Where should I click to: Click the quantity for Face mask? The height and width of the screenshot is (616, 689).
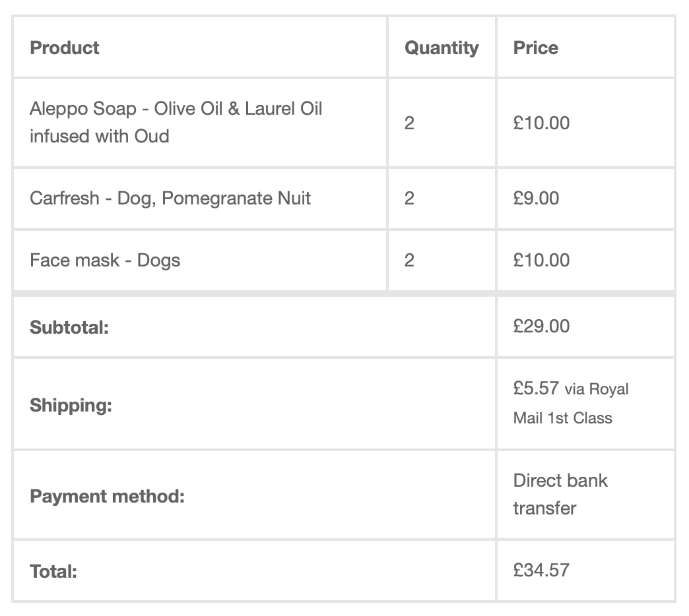(409, 260)
